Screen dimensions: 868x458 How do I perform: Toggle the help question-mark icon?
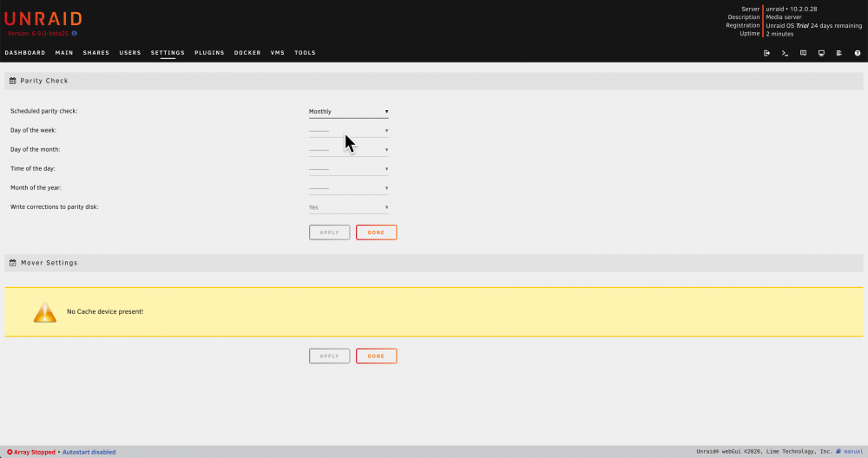(x=858, y=53)
